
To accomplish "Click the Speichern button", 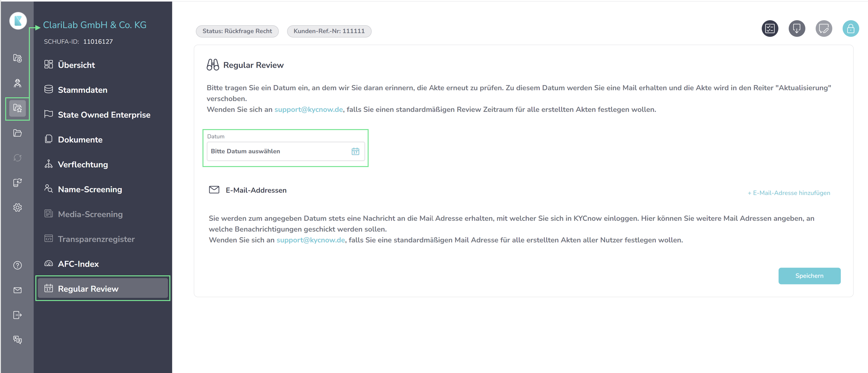I will point(809,276).
